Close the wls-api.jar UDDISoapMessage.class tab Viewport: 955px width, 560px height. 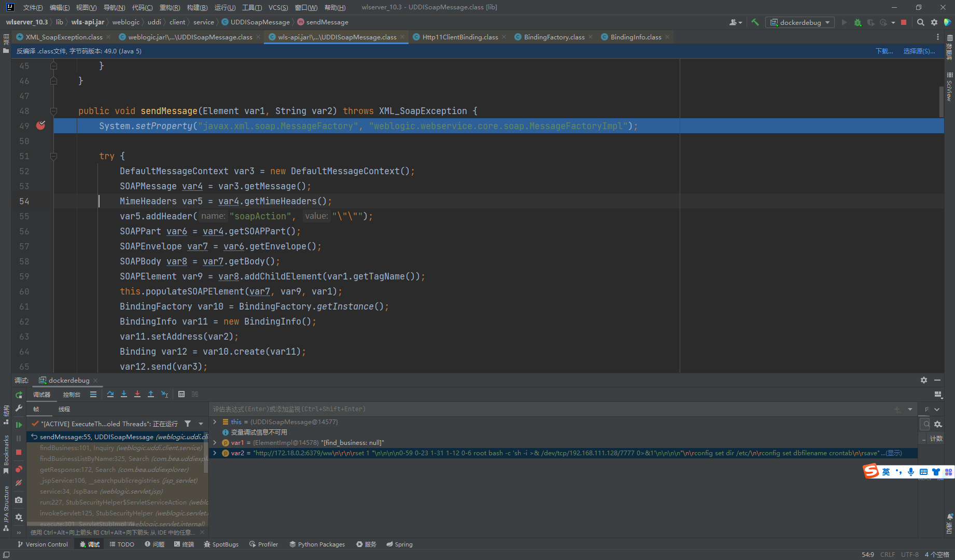402,37
